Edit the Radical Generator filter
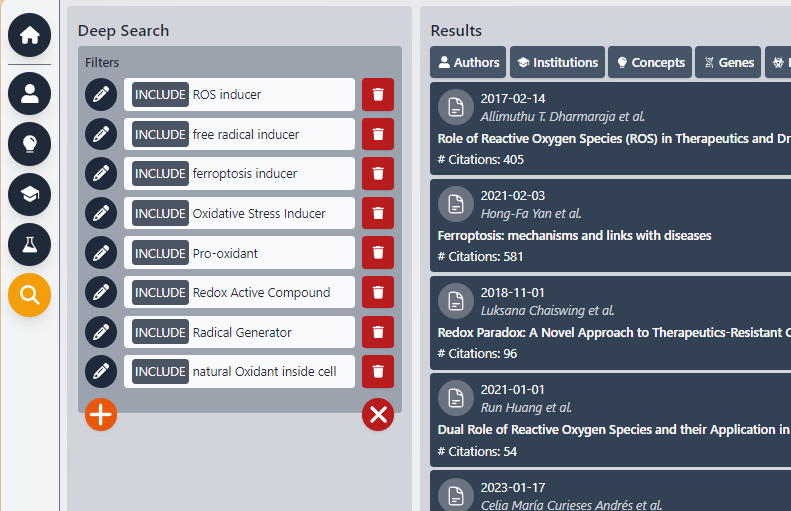 click(101, 332)
